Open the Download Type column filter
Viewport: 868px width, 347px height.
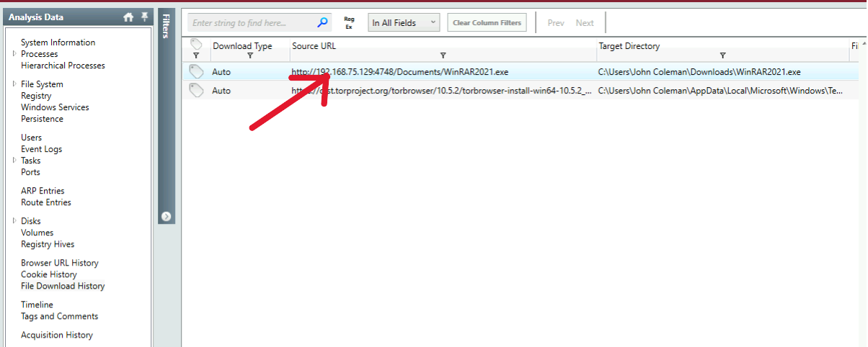tap(249, 55)
